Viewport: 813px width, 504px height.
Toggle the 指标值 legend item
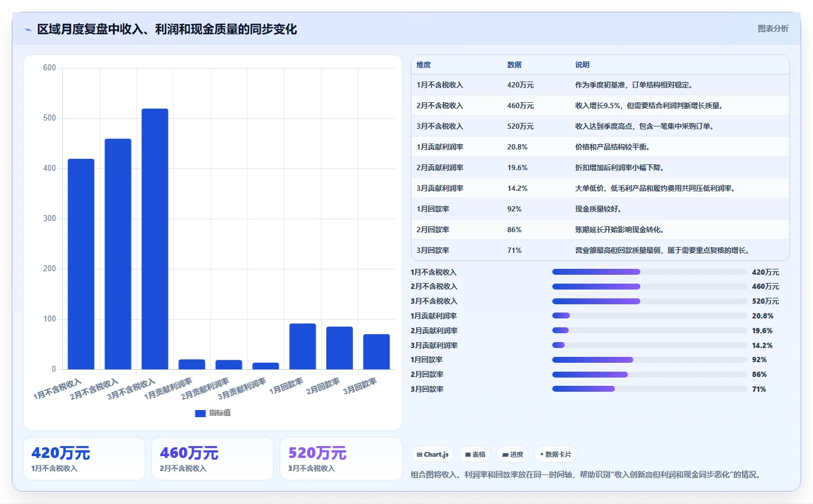coord(212,413)
